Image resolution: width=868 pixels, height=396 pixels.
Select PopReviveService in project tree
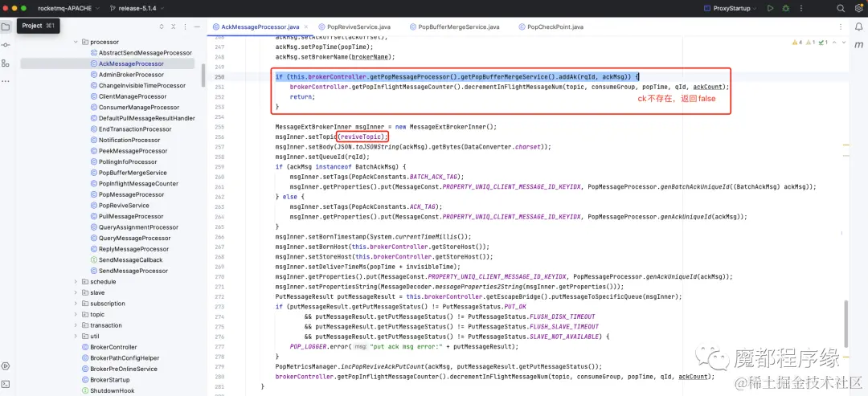(x=124, y=205)
